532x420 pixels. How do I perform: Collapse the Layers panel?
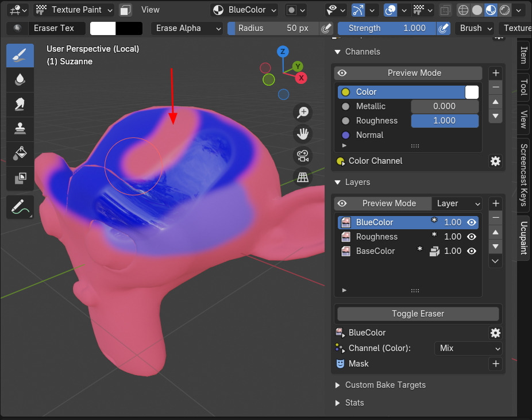[338, 182]
